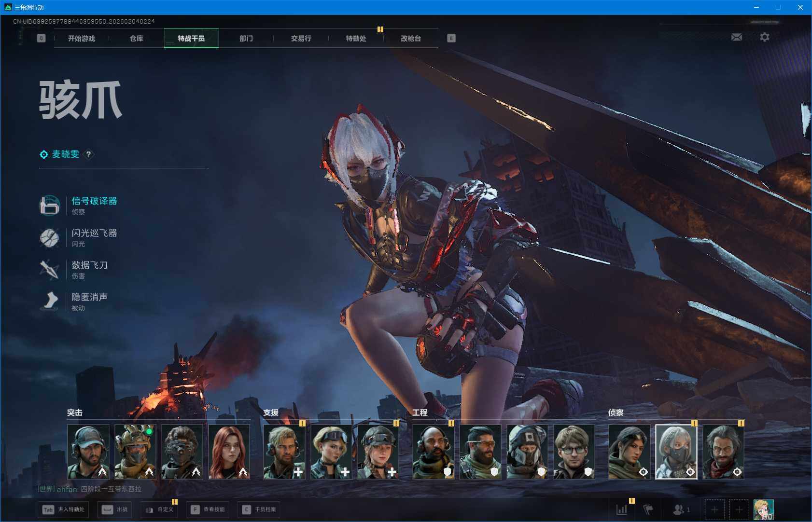Image resolution: width=812 pixels, height=522 pixels.
Task: Switch to the 仓库 tab
Action: pos(137,38)
